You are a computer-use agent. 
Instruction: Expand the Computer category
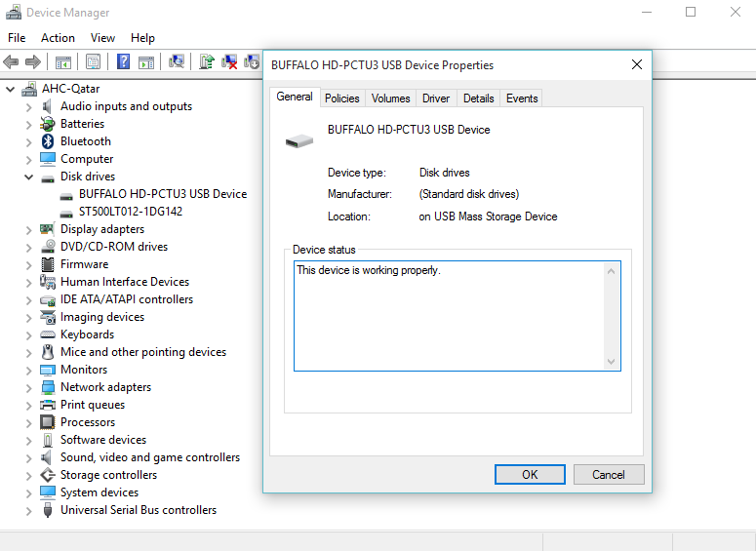coord(29,160)
